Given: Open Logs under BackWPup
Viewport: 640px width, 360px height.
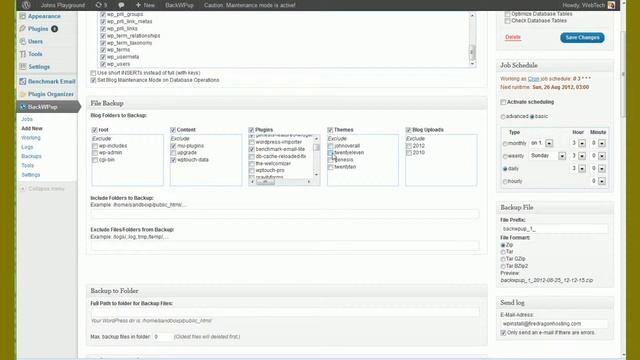Looking at the screenshot, I should coord(27,147).
